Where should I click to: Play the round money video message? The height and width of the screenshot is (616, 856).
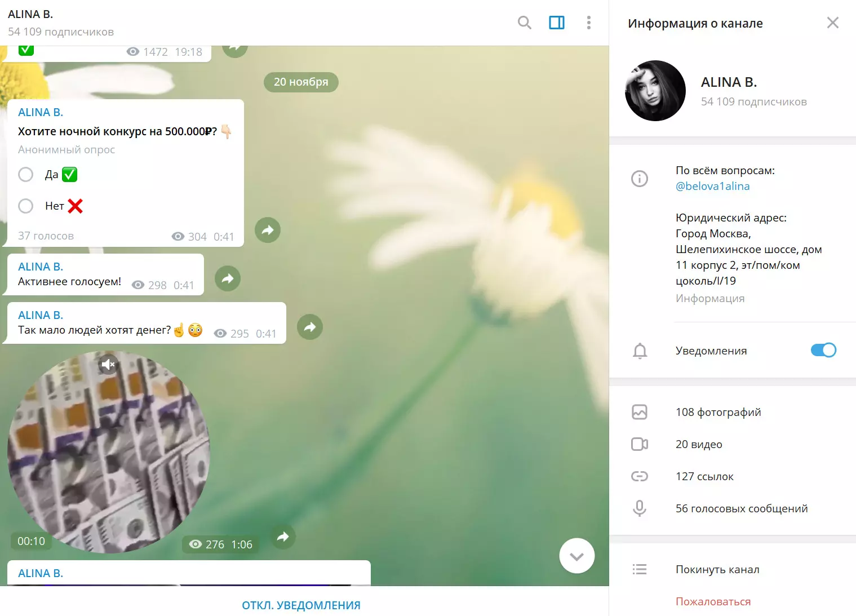pyautogui.click(x=109, y=452)
